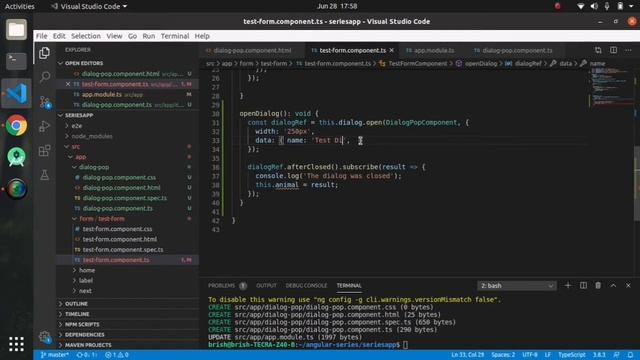This screenshot has height=360, width=640.
Task: Open the Go menu
Action: pos(132,36)
